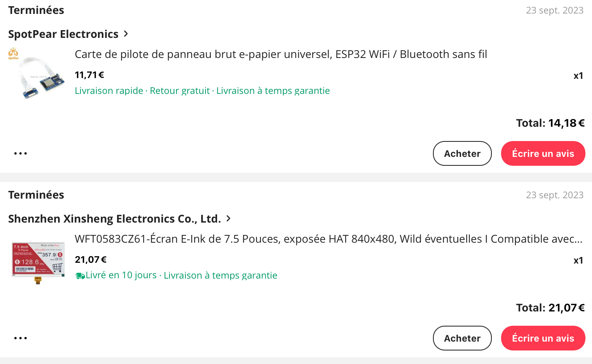Click Acheter for the ESP32 driver board

pyautogui.click(x=462, y=153)
